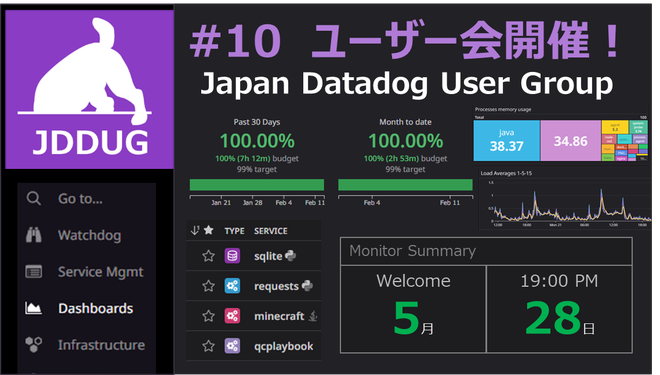This screenshot has width=660, height=375.
Task: Click the Monitor Summary header
Action: (486, 251)
